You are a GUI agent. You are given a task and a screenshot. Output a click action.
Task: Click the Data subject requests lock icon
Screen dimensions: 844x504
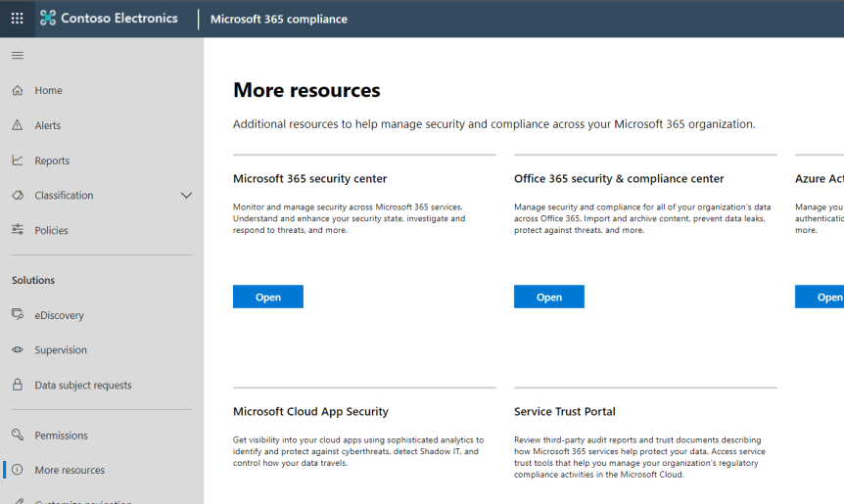click(18, 386)
